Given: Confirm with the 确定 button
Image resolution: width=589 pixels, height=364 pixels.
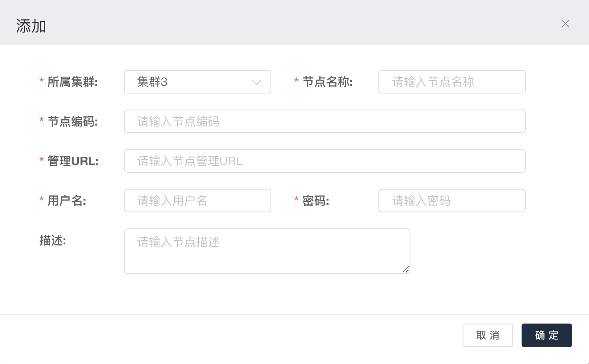Looking at the screenshot, I should 546,335.
